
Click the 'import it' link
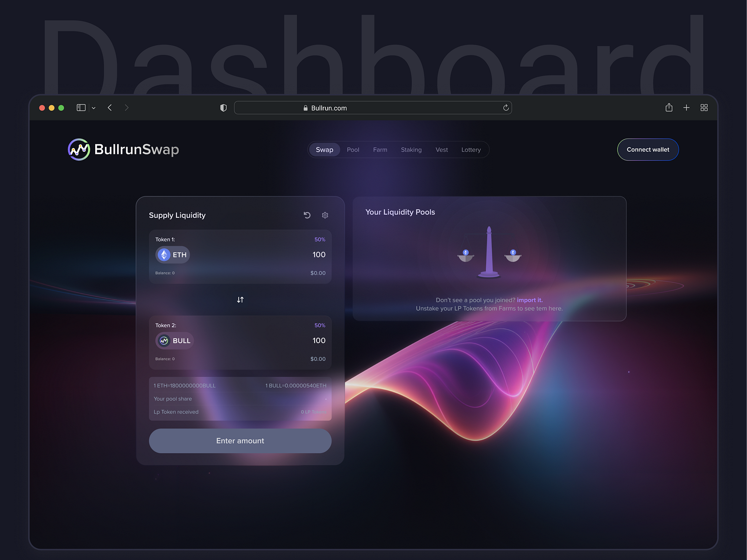click(530, 300)
